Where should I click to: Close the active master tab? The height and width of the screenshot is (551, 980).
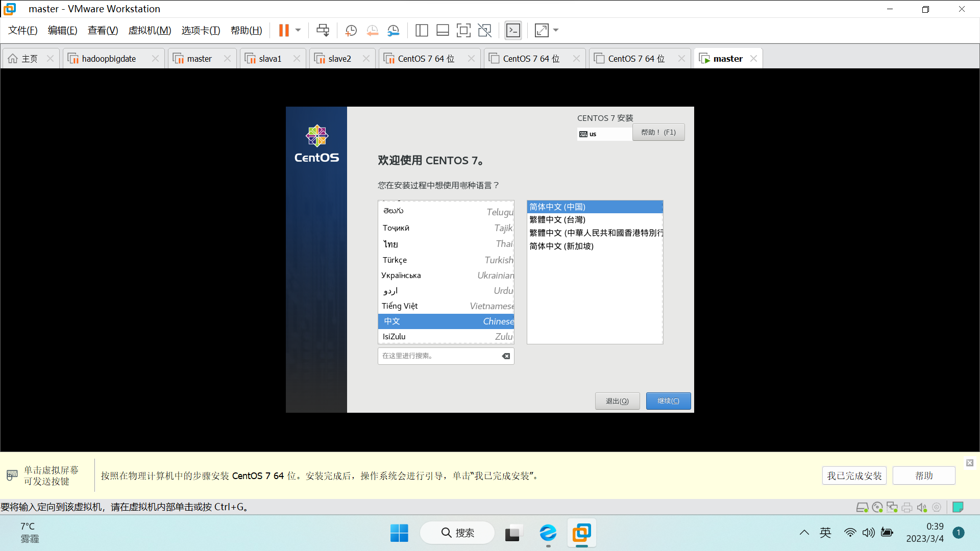click(753, 59)
